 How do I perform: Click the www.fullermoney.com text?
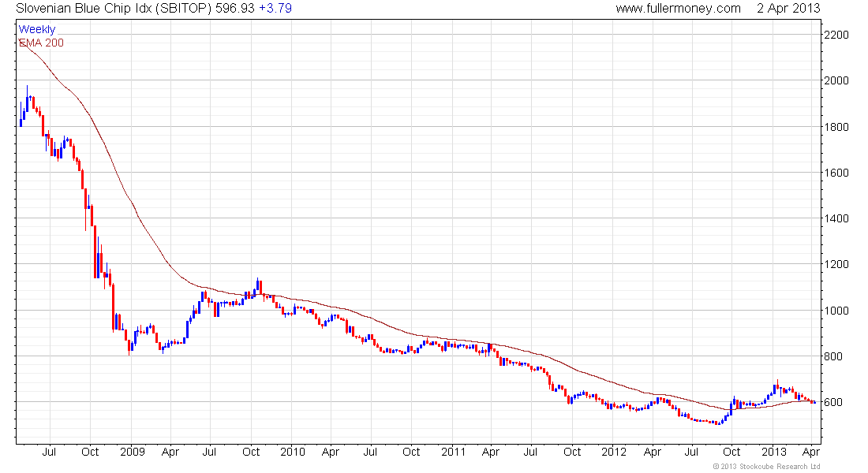(678, 9)
